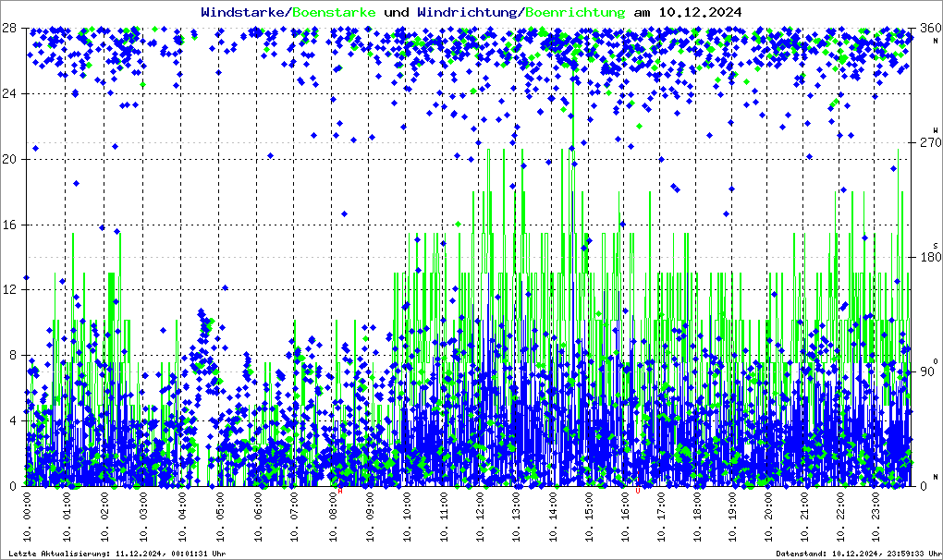Click the '10. 06:00' time axis label
The width and height of the screenshot is (943, 560).
258,517
